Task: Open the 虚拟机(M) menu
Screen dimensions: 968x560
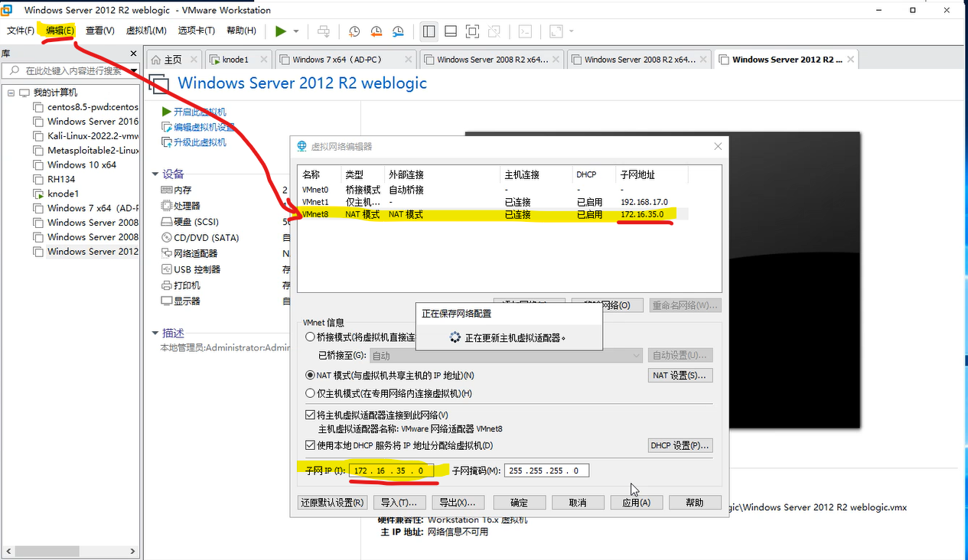Action: coord(146,31)
